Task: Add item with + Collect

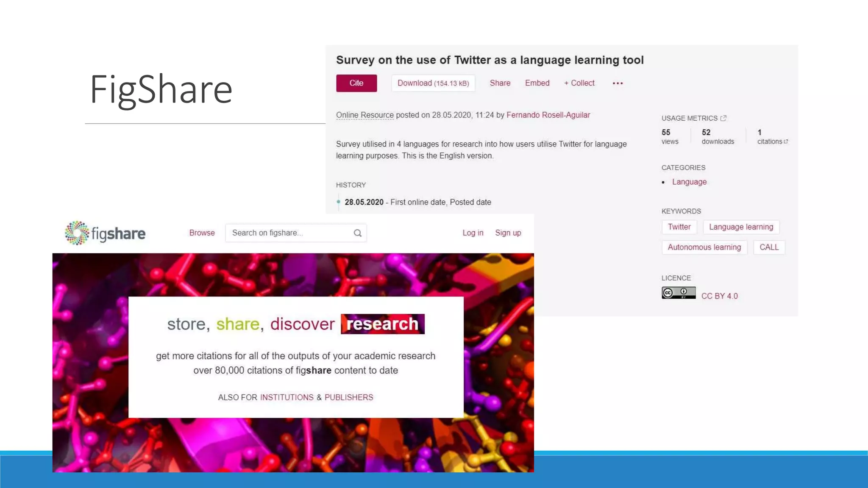Action: tap(579, 83)
